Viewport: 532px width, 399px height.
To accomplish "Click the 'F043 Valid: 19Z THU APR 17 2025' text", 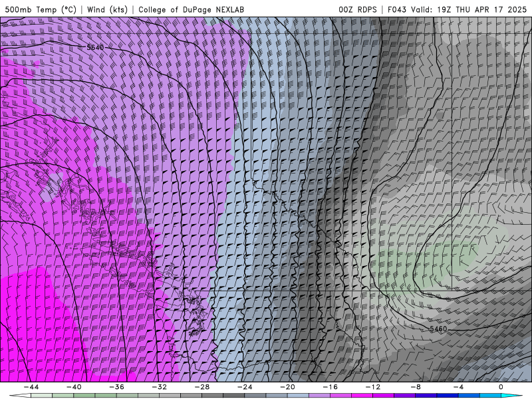I will pos(457,9).
